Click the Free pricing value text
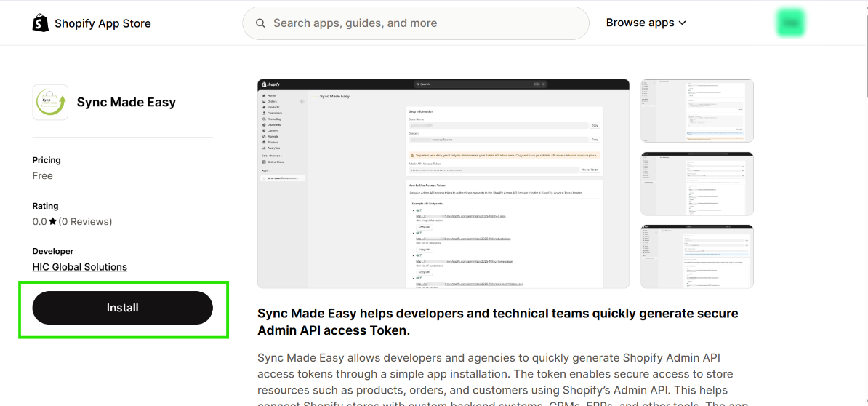This screenshot has height=406, width=868. [x=43, y=176]
